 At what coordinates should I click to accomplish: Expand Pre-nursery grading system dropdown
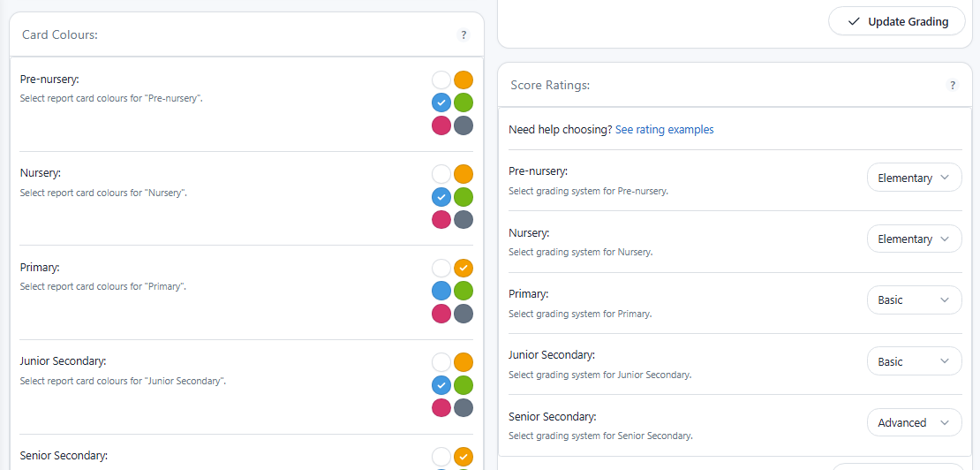coord(914,178)
